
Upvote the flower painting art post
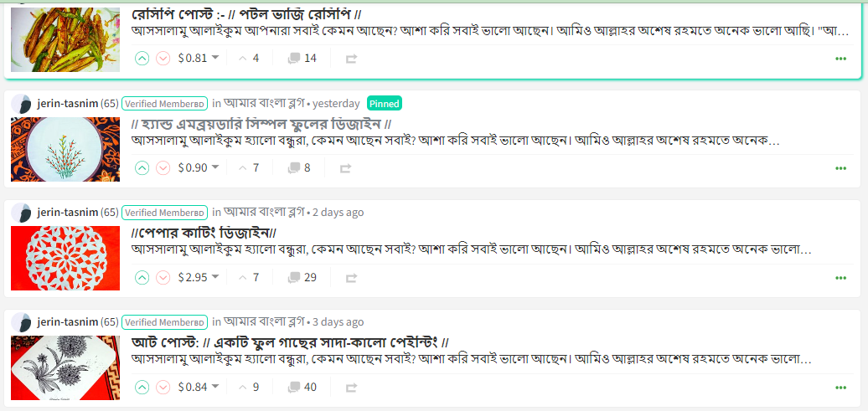click(142, 387)
